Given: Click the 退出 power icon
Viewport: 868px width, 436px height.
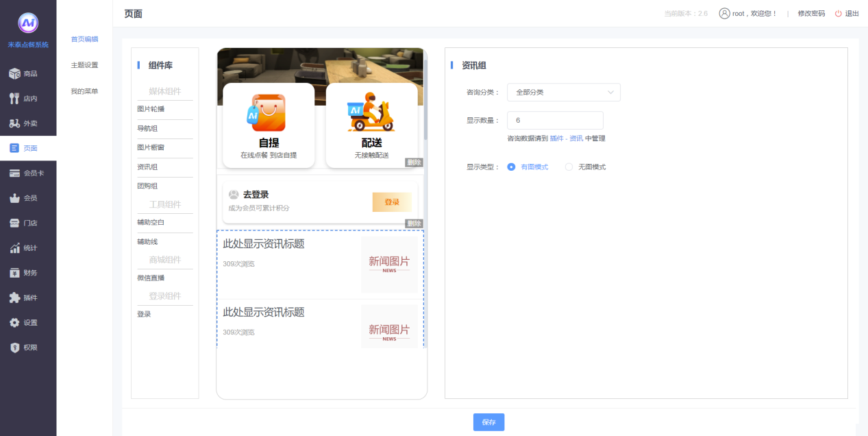Looking at the screenshot, I should click(x=838, y=14).
